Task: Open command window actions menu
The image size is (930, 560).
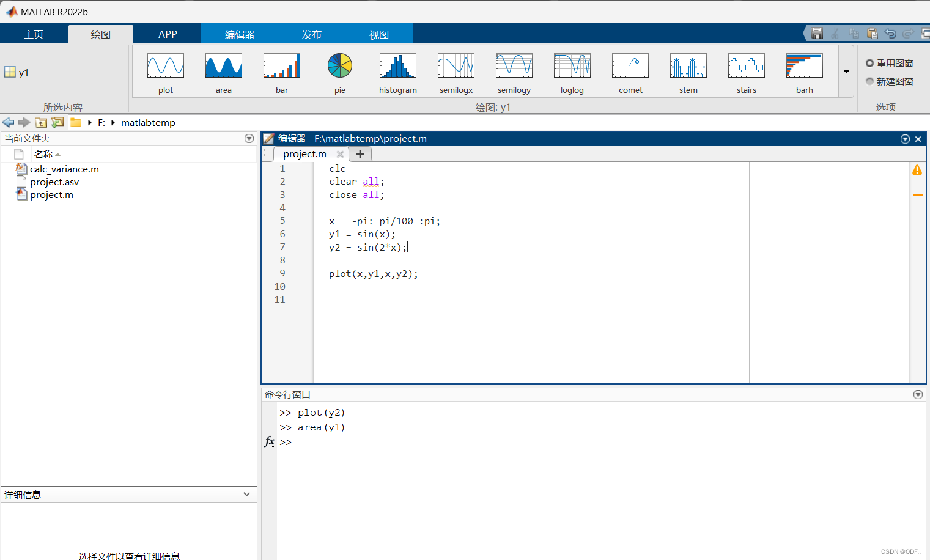Action: click(918, 395)
